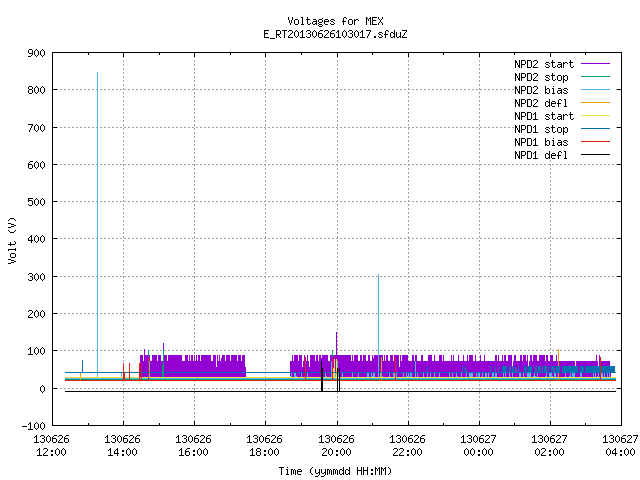Click the file name E_RT20130626103017.sfduZ subtitle

(x=335, y=34)
